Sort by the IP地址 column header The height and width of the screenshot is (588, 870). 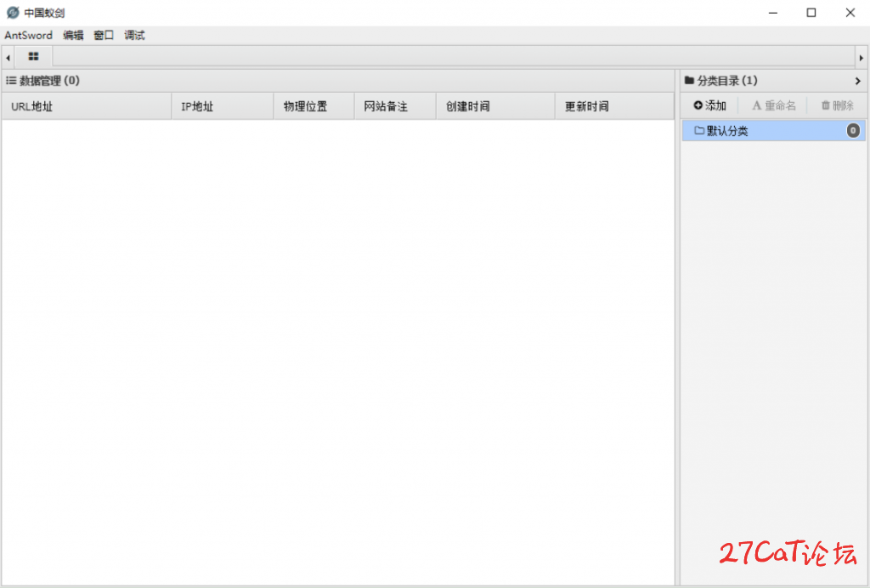[223, 106]
